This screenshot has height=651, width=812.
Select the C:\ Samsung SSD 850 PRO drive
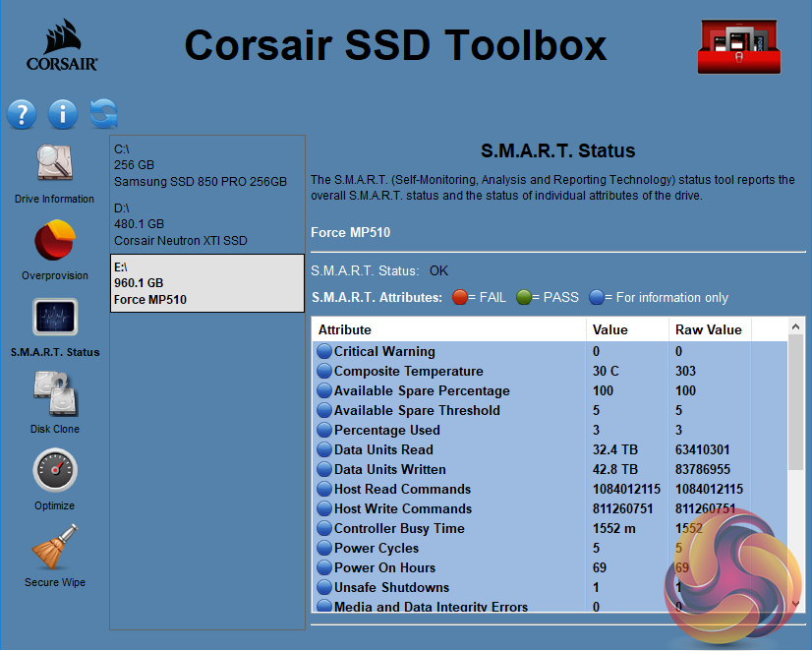201,165
